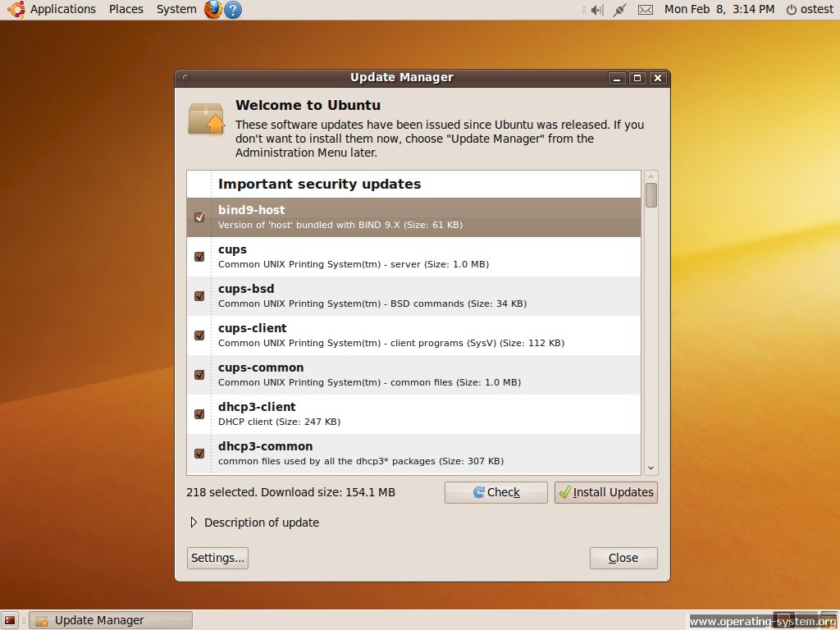840x630 pixels.
Task: Uncheck the cups-client update
Action: pyautogui.click(x=199, y=336)
